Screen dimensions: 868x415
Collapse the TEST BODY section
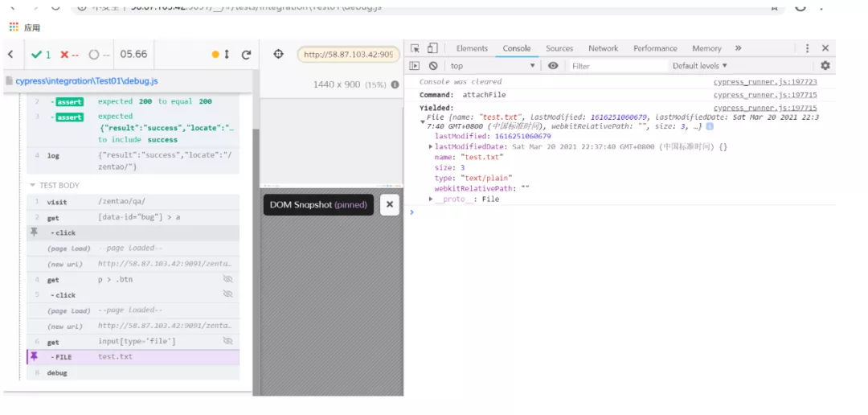[55, 185]
